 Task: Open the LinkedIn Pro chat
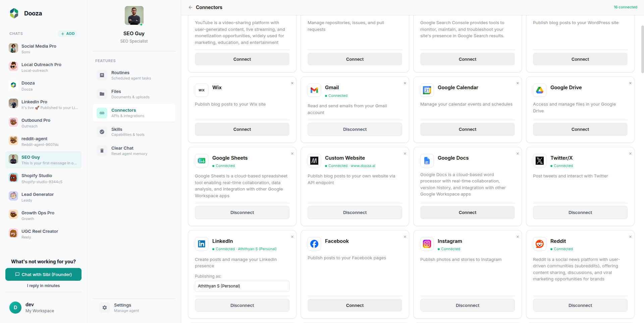click(43, 104)
